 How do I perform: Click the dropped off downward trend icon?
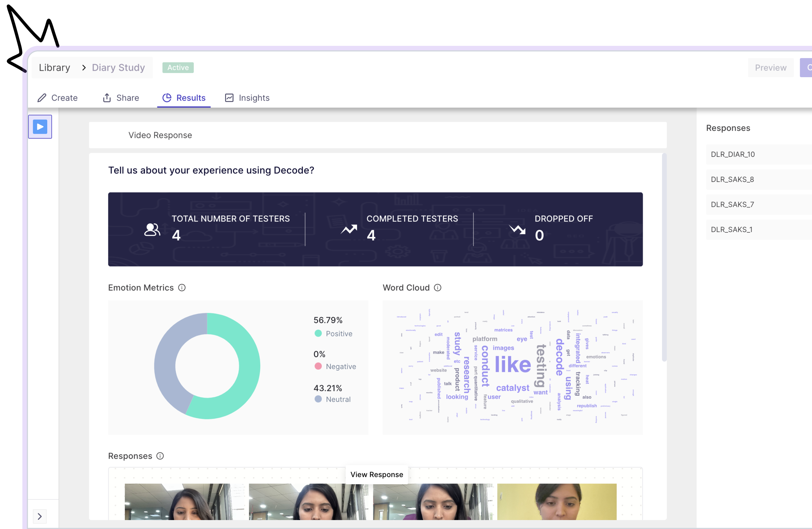pyautogui.click(x=517, y=229)
